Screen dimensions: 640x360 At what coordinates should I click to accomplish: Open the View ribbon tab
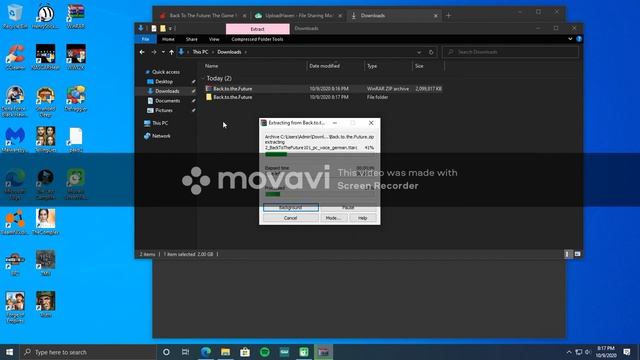tap(214, 39)
